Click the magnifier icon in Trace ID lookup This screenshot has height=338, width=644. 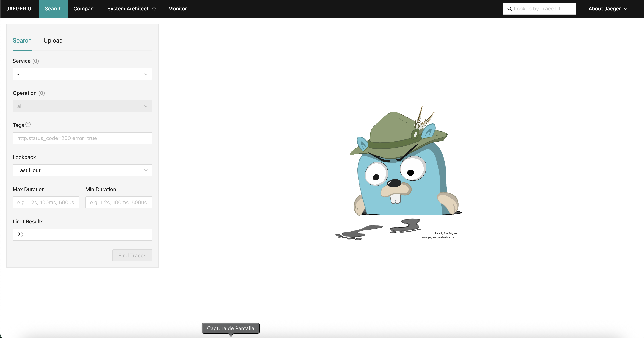[509, 9]
